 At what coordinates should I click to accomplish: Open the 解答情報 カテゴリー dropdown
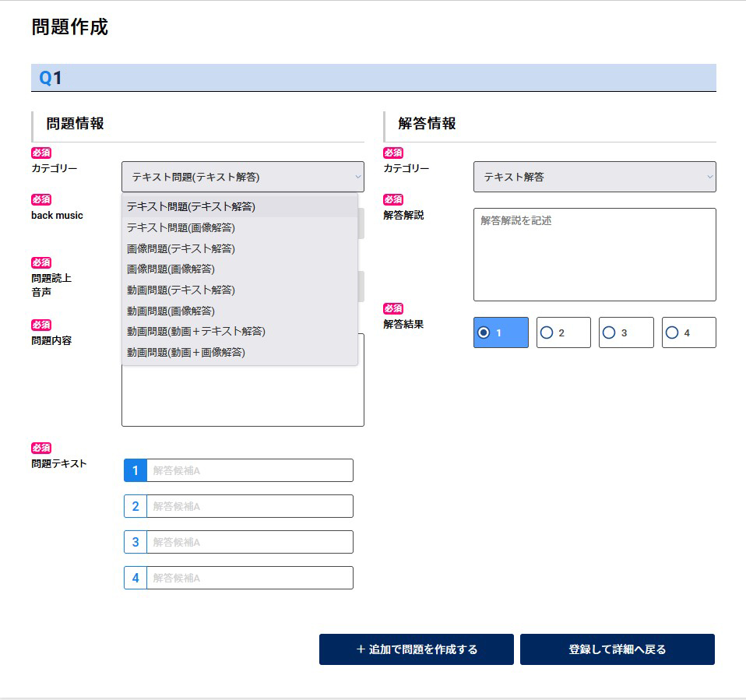[x=594, y=177]
